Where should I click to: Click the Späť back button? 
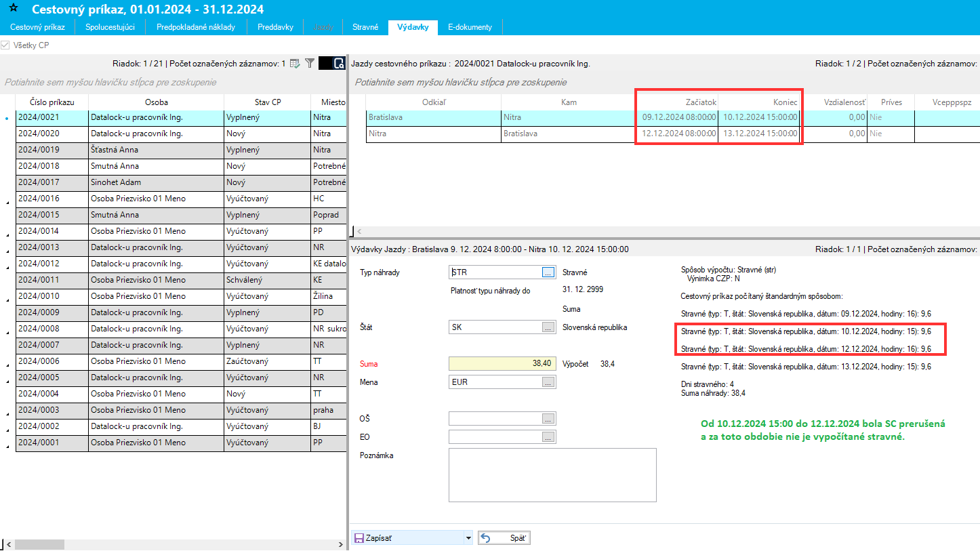pyautogui.click(x=504, y=538)
